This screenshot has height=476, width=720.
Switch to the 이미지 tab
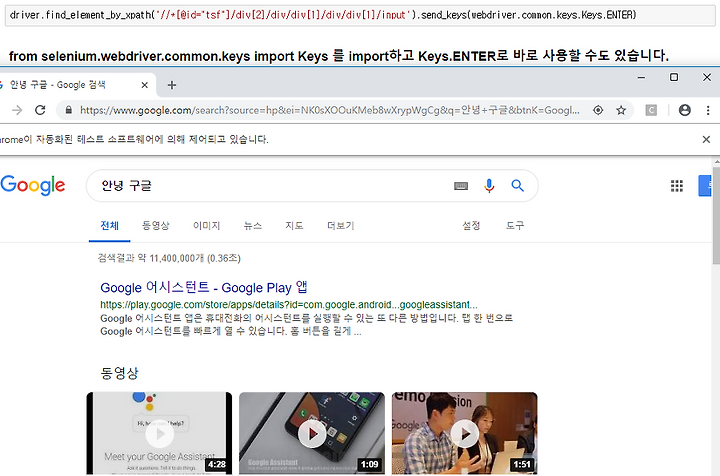pyautogui.click(x=206, y=226)
